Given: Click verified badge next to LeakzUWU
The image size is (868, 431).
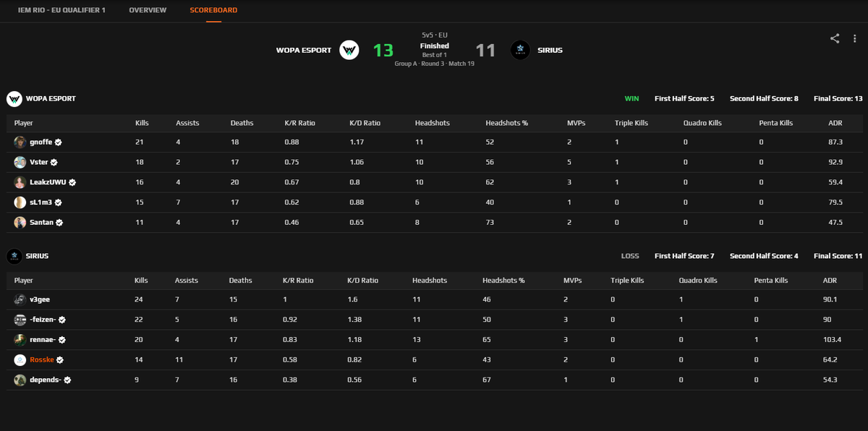Looking at the screenshot, I should point(72,183).
